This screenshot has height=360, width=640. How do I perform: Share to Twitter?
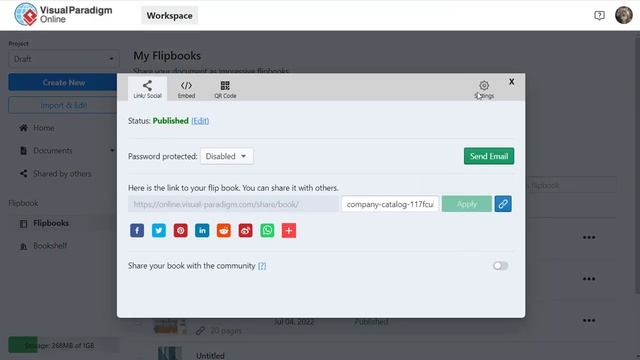[x=159, y=230]
